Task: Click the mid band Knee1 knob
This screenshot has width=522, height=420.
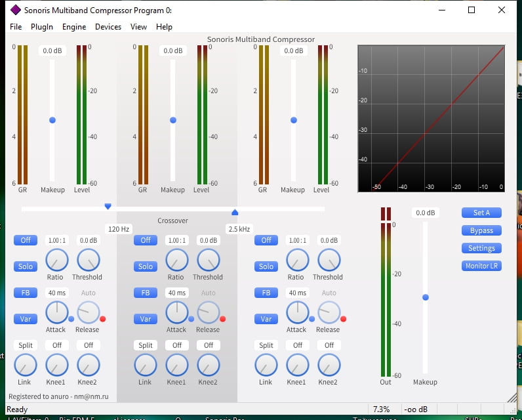Action: click(177, 365)
